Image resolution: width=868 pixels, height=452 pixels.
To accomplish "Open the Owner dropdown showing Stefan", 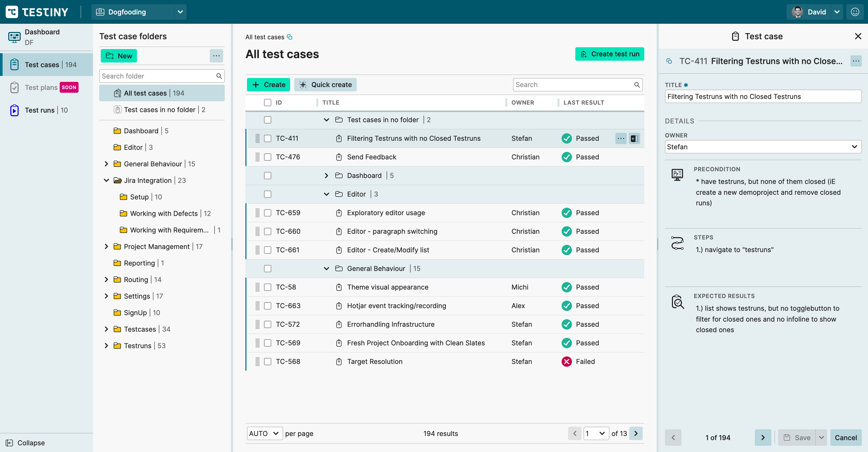I will pyautogui.click(x=763, y=147).
